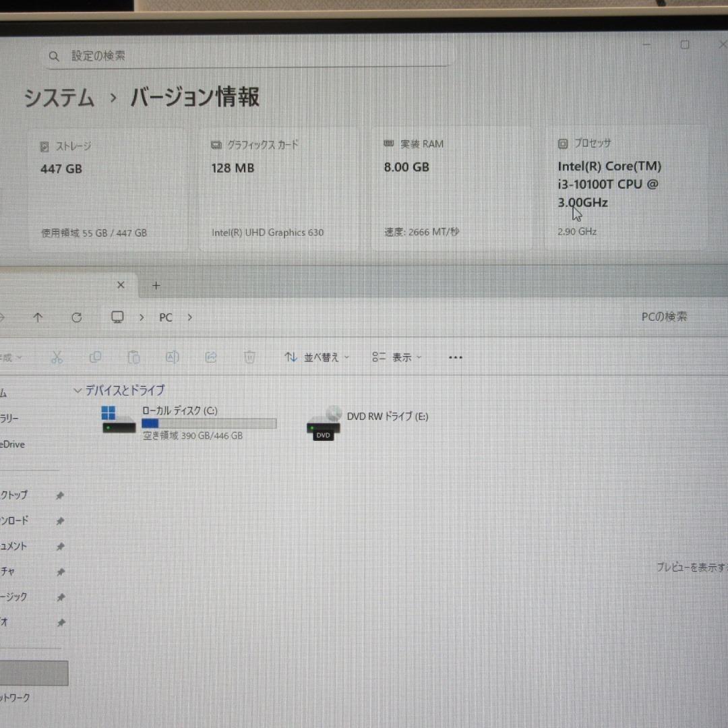Viewport: 728px width, 728px height.
Task: Click the Paste icon in the toolbar
Action: 133,357
